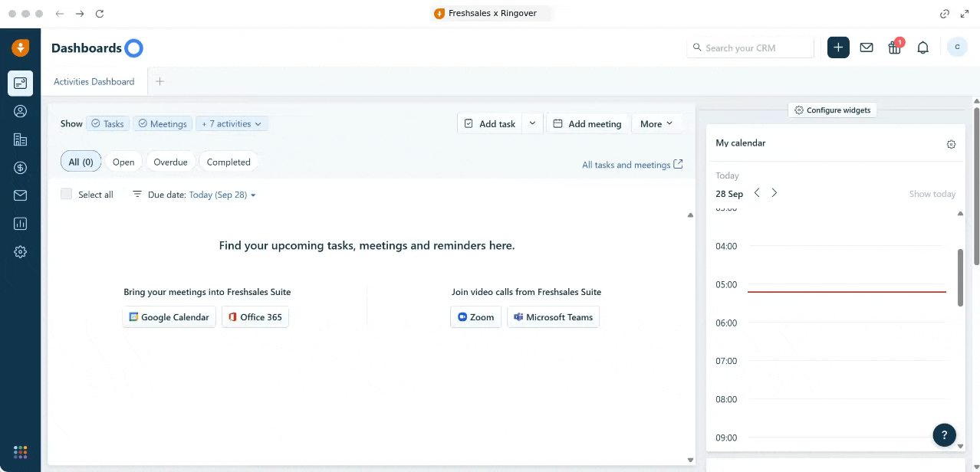Click the browser forward arrow
980x472 pixels.
80,14
